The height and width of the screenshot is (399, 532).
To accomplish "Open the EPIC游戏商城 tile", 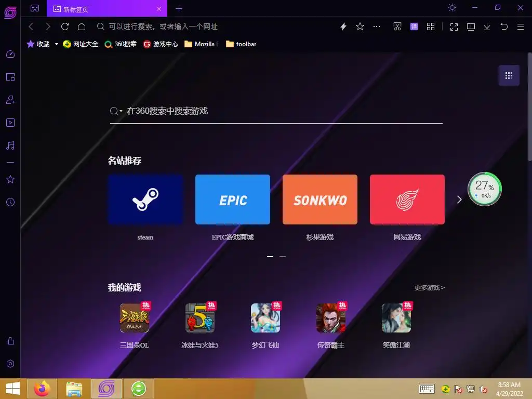I will coord(233,199).
